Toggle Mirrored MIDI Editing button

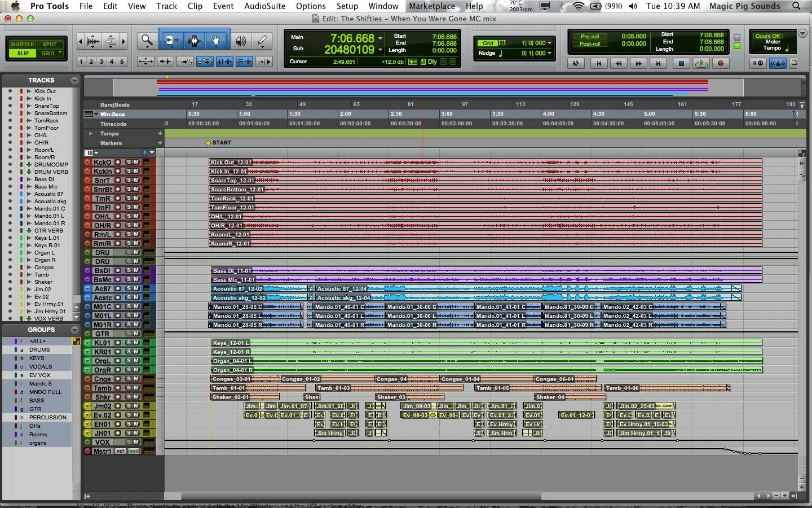pyautogui.click(x=185, y=62)
